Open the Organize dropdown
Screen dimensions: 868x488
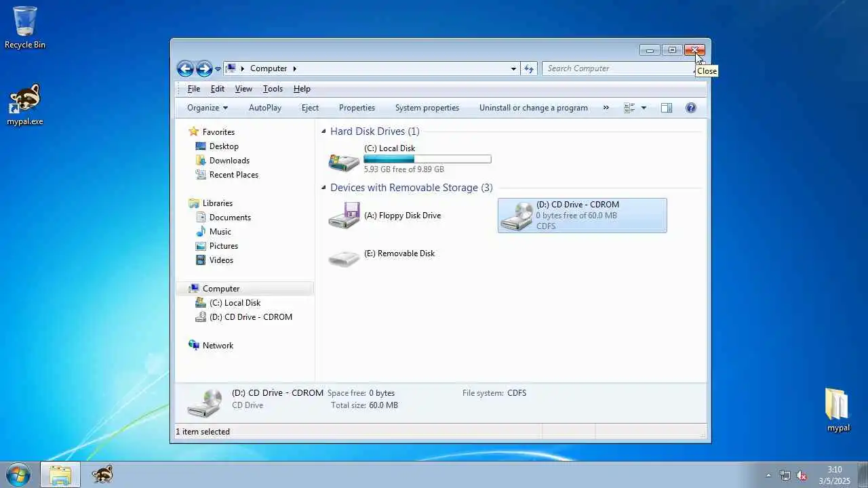coord(208,108)
